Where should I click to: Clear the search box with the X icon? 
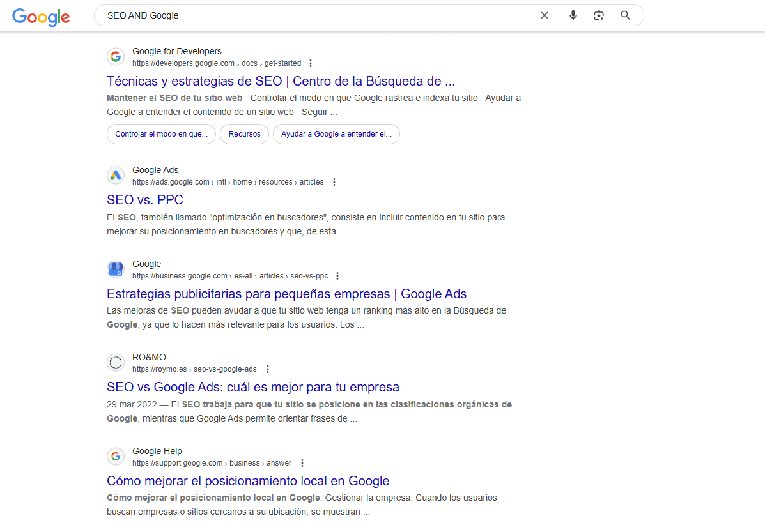[545, 15]
